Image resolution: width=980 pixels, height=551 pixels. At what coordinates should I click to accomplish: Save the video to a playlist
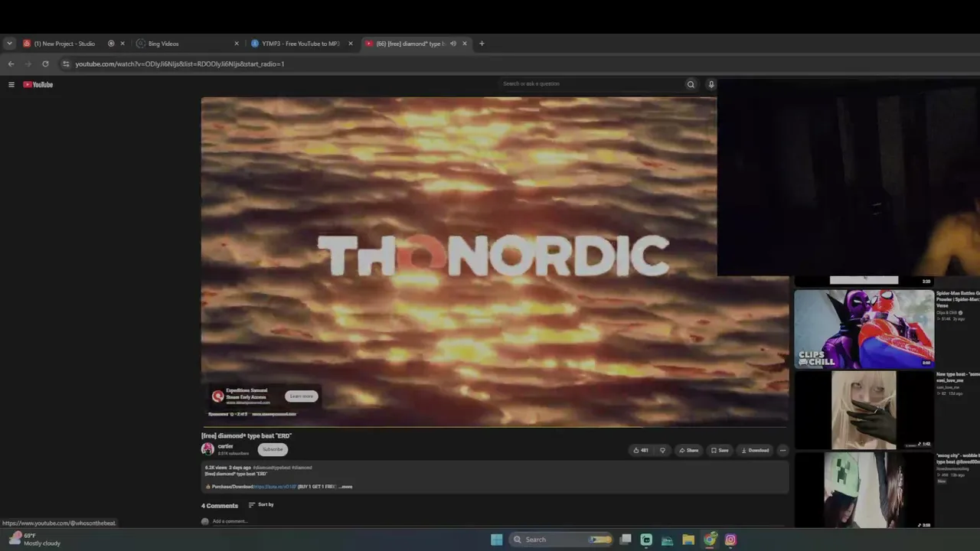pos(720,450)
